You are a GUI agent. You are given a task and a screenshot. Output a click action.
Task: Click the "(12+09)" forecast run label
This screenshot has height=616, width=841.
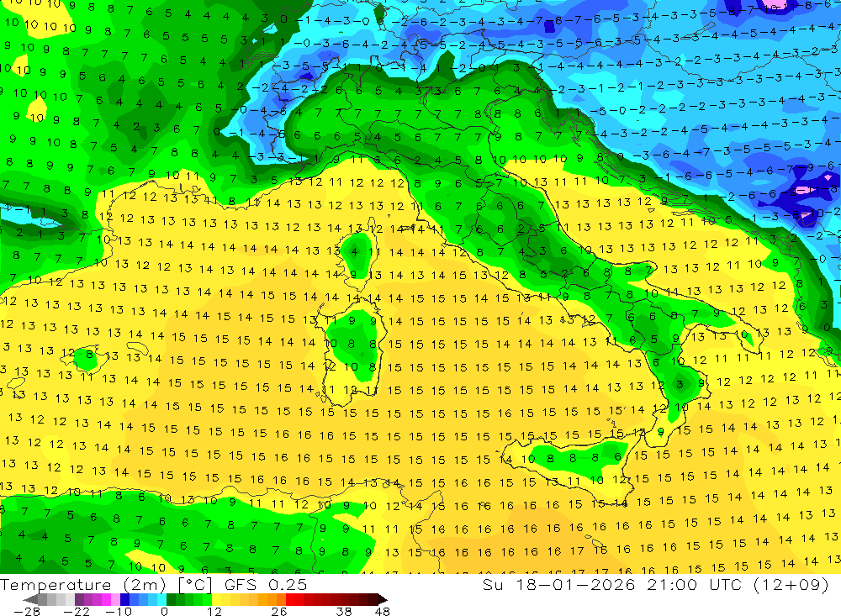click(791, 584)
